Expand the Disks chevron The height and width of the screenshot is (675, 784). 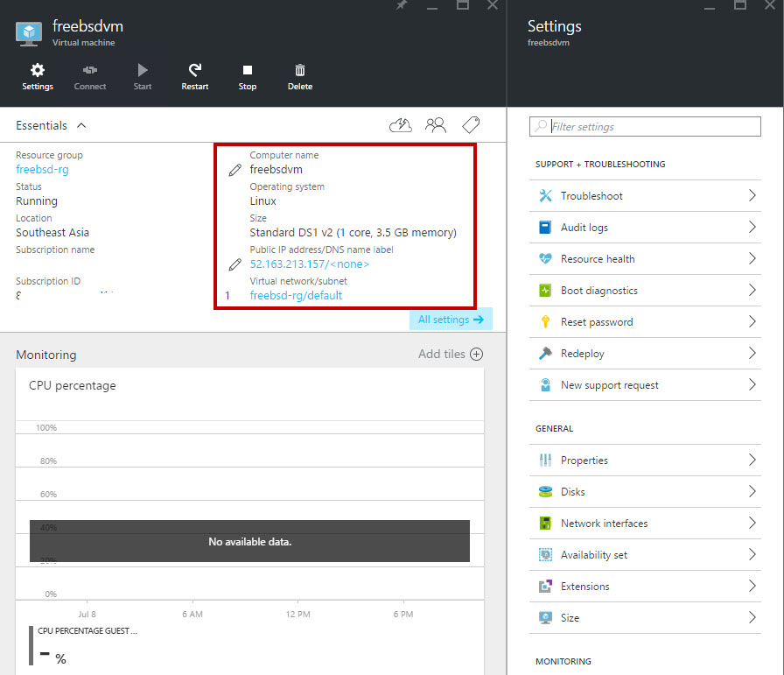tap(752, 491)
